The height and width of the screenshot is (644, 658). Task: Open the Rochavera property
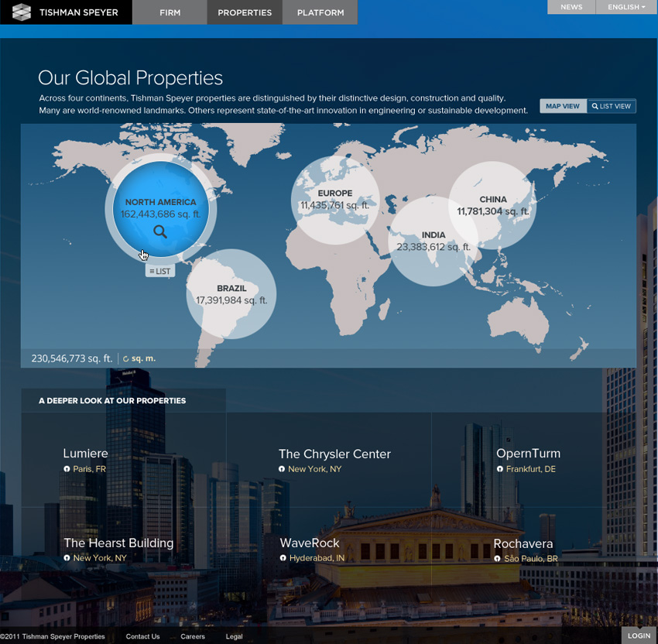click(x=523, y=543)
